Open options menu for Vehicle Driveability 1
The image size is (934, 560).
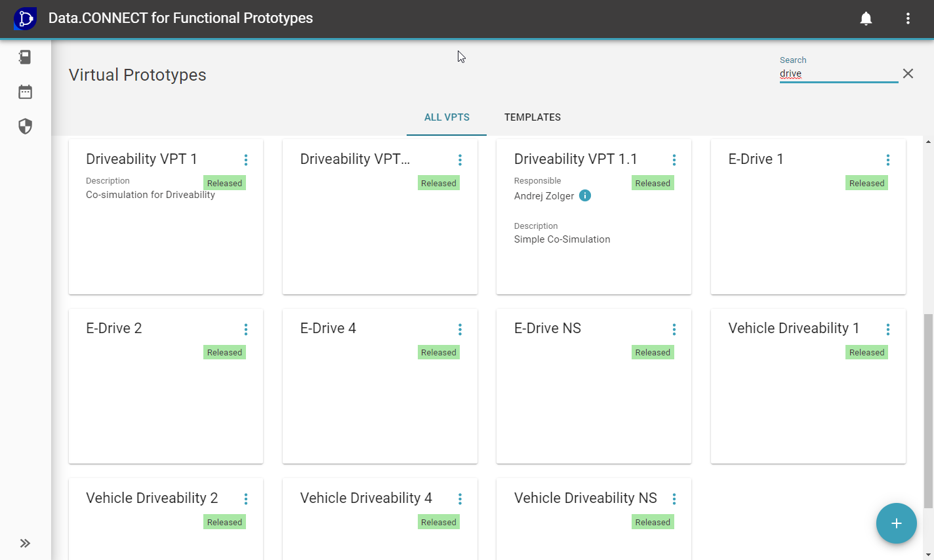click(888, 329)
